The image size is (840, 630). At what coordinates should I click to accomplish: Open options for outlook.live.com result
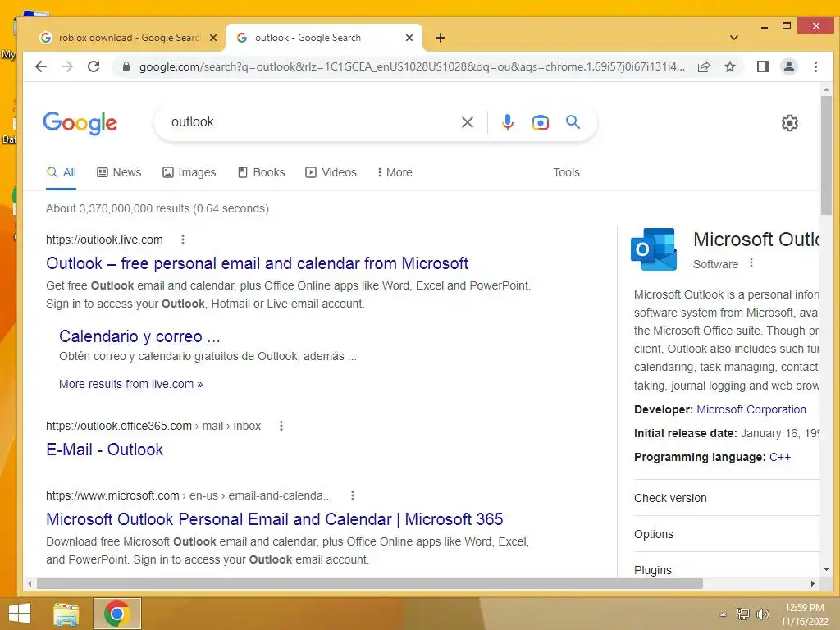pyautogui.click(x=183, y=240)
